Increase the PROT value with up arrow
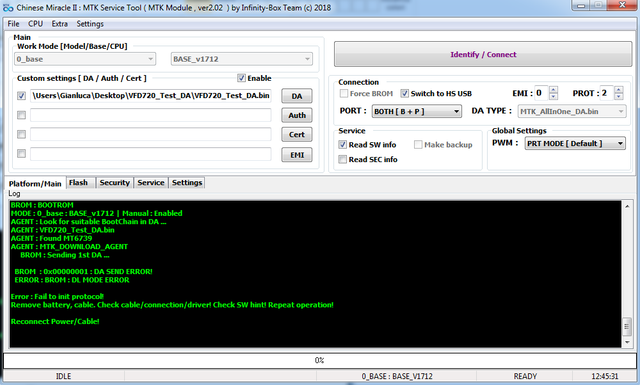The height and width of the screenshot is (385, 640). (618, 90)
